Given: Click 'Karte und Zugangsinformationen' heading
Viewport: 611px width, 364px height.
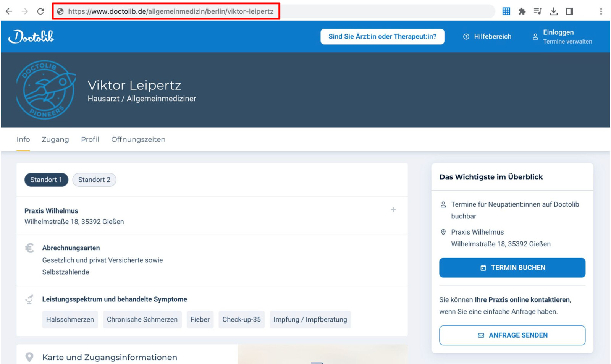Looking at the screenshot, I should coord(110,358).
